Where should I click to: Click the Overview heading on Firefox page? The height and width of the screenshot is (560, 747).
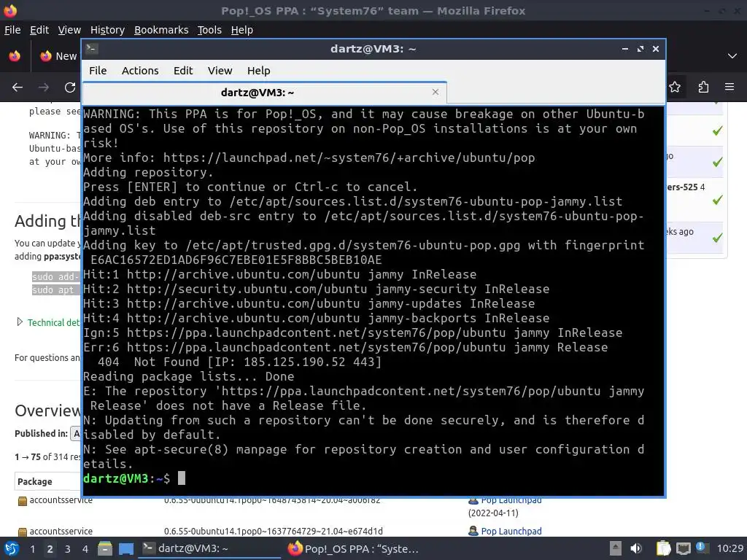coord(47,411)
